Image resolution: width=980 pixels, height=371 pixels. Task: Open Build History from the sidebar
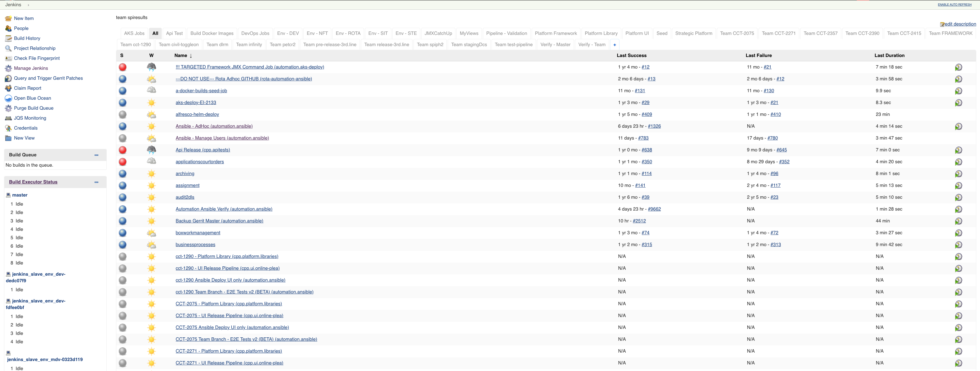pyautogui.click(x=27, y=38)
